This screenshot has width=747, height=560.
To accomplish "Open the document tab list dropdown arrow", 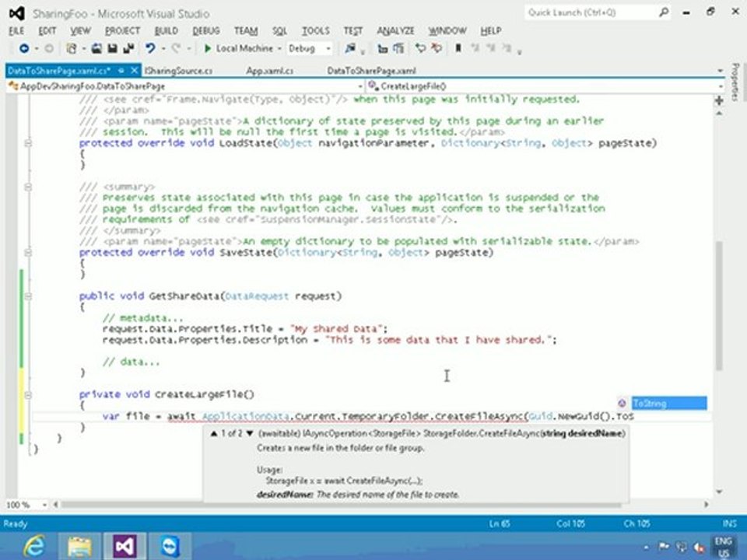I will click(x=720, y=71).
